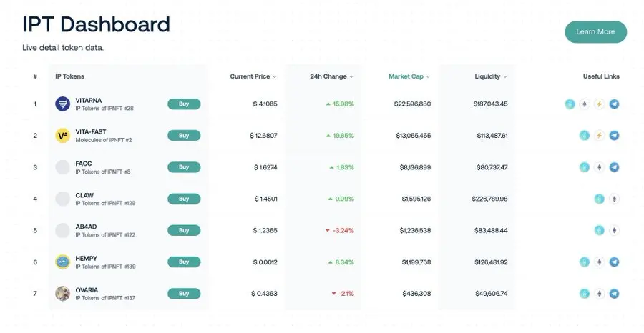Click the Ethereum icon in the CLAW row
This screenshot has height=333, width=644.
tap(614, 199)
